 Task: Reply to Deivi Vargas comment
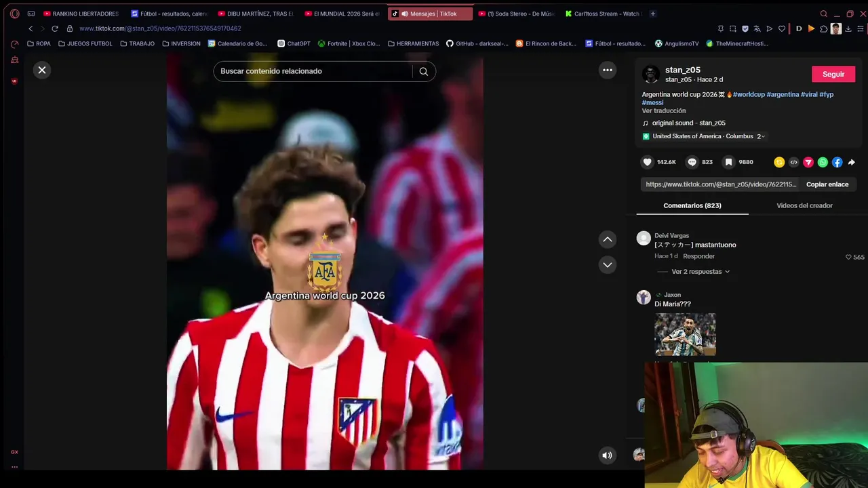(x=698, y=256)
